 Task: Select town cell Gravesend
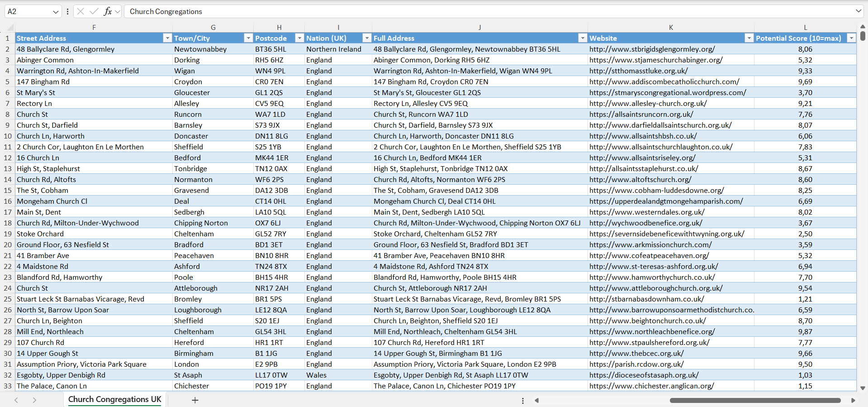[213, 191]
